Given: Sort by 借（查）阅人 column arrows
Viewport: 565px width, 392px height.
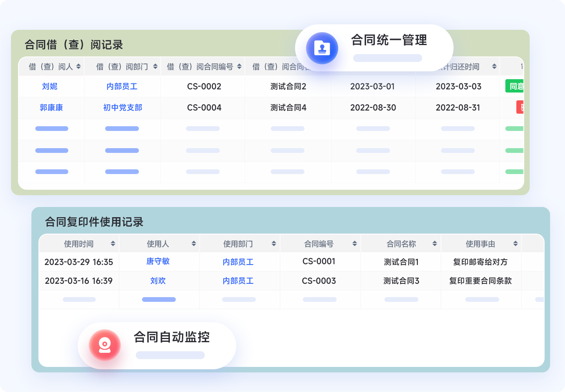Looking at the screenshot, I should click(x=78, y=67).
